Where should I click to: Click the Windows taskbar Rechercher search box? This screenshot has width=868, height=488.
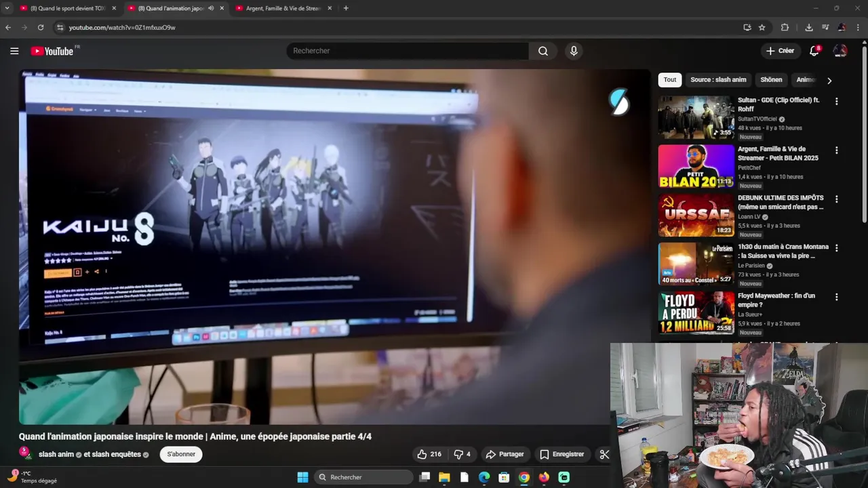363,477
